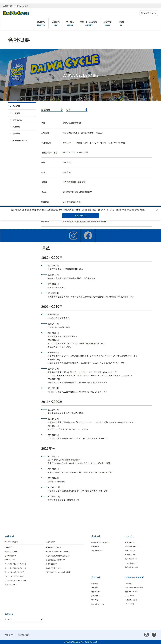Select phone number 06-6380-3338 / 06-6380-3538

point(75,153)
